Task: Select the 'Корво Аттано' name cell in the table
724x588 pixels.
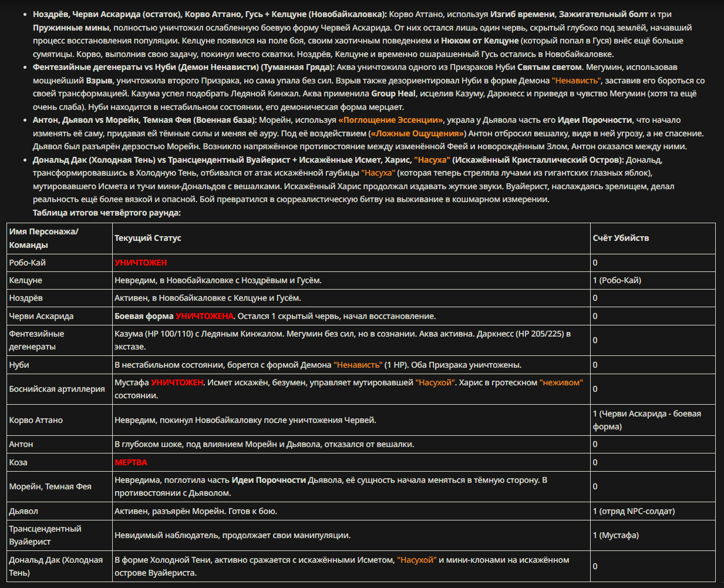Action: click(59, 420)
